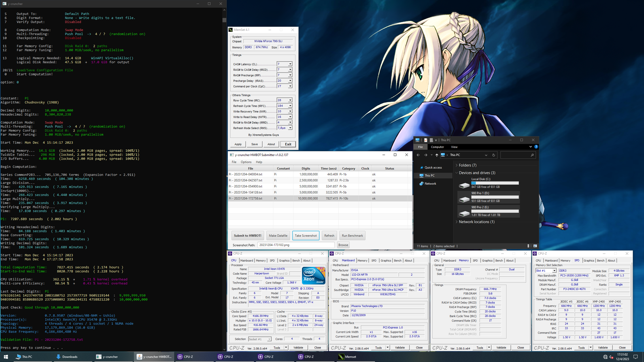The width and height of the screenshot is (644, 362).
Task: Go back in This PC explorer
Action: click(x=418, y=155)
